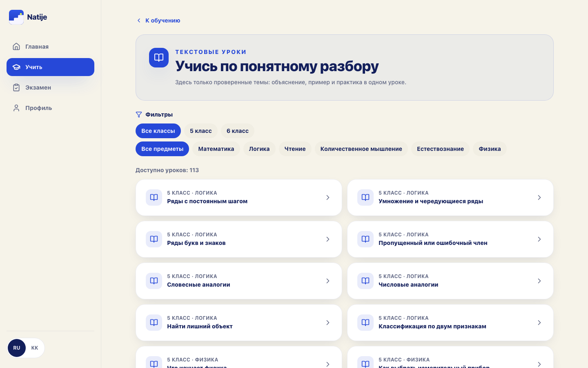Filter lessons by Чтение
Image resolution: width=588 pixels, height=368 pixels.
pyautogui.click(x=295, y=149)
